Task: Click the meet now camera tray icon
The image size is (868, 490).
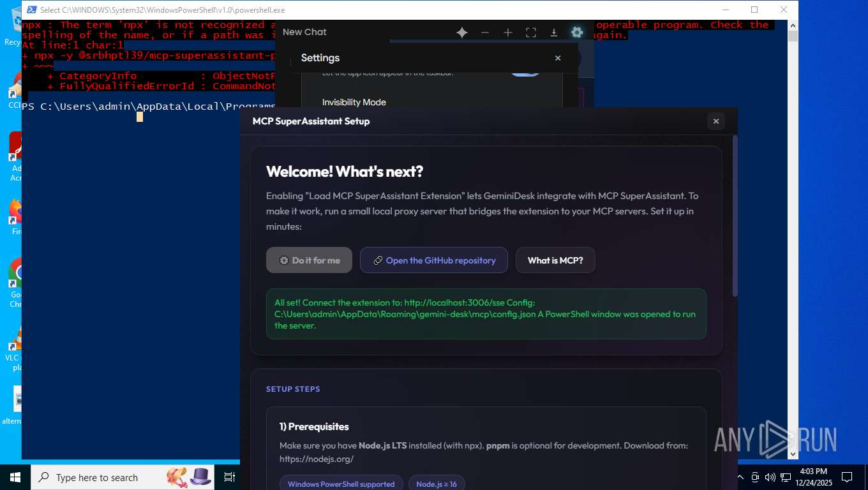Action: point(755,477)
